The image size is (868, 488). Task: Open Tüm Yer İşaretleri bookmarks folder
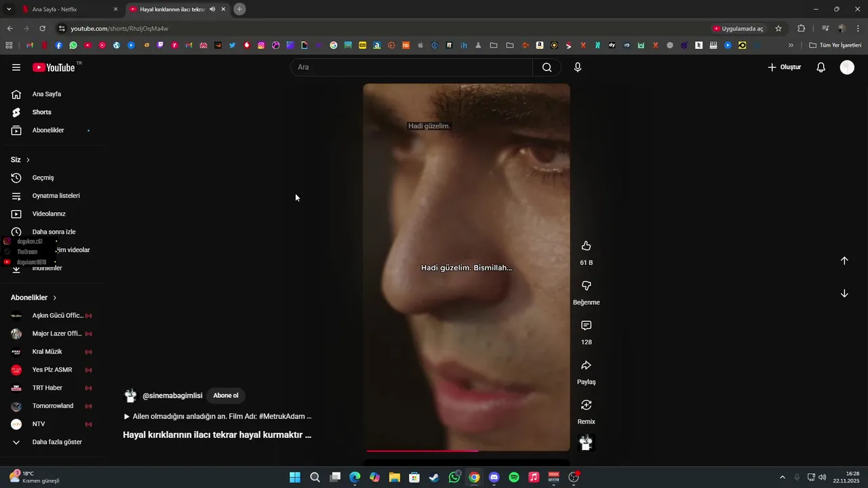click(x=835, y=45)
